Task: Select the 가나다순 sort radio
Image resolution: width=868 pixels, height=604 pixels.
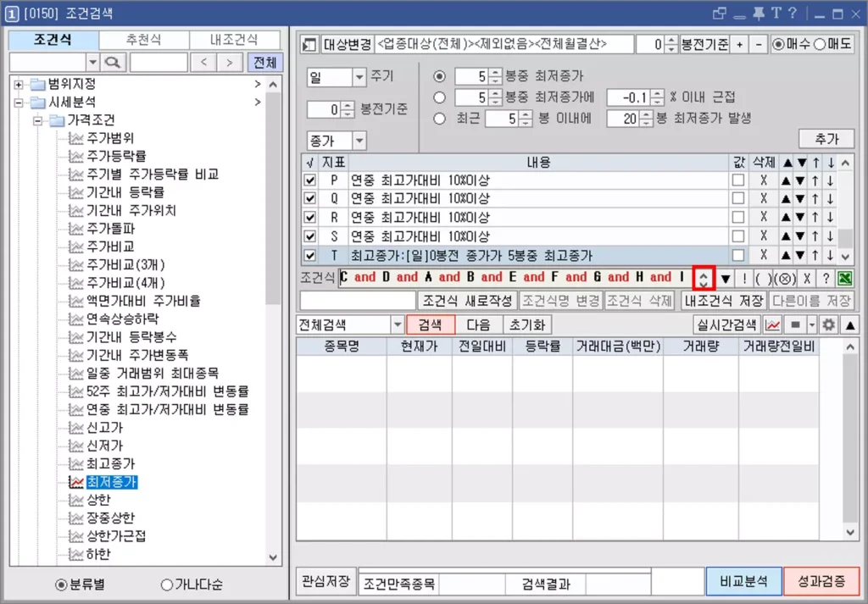Action: (167, 585)
